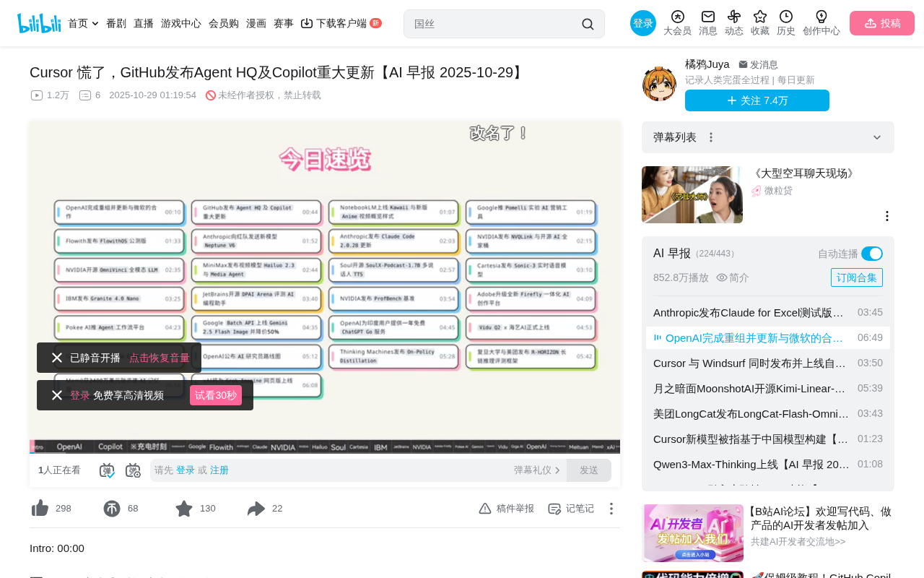
Task: Open the 消息 messages icon
Action: tap(708, 17)
